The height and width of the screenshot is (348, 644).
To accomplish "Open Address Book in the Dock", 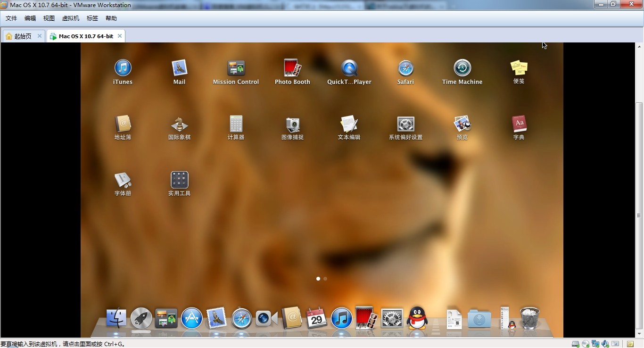I will [291, 318].
